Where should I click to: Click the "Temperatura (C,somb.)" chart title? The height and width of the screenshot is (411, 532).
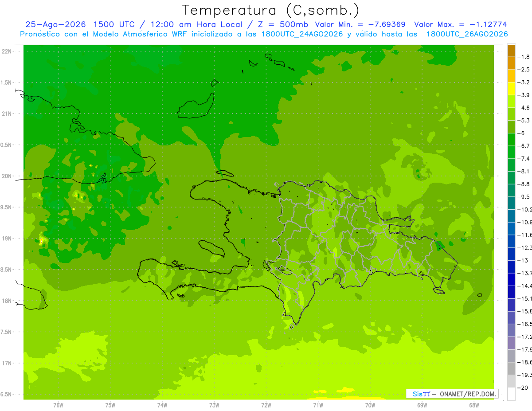[271, 10]
